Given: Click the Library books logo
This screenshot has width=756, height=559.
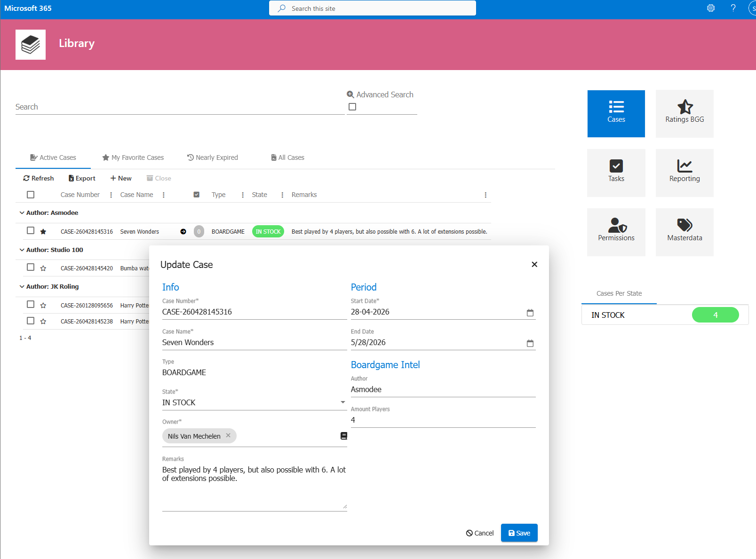Looking at the screenshot, I should [x=31, y=45].
